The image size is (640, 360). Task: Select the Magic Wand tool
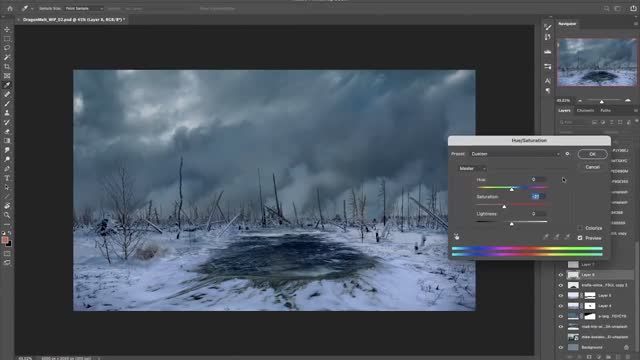[7, 57]
